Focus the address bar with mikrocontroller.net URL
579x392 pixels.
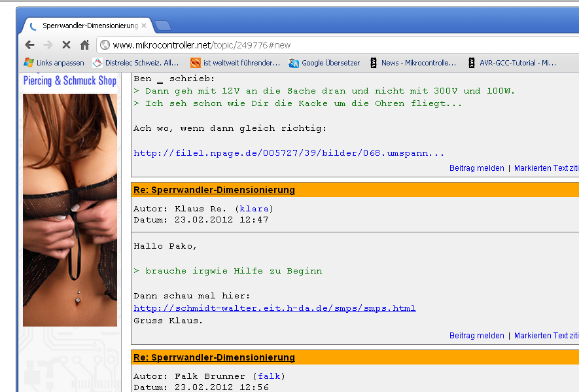336,45
